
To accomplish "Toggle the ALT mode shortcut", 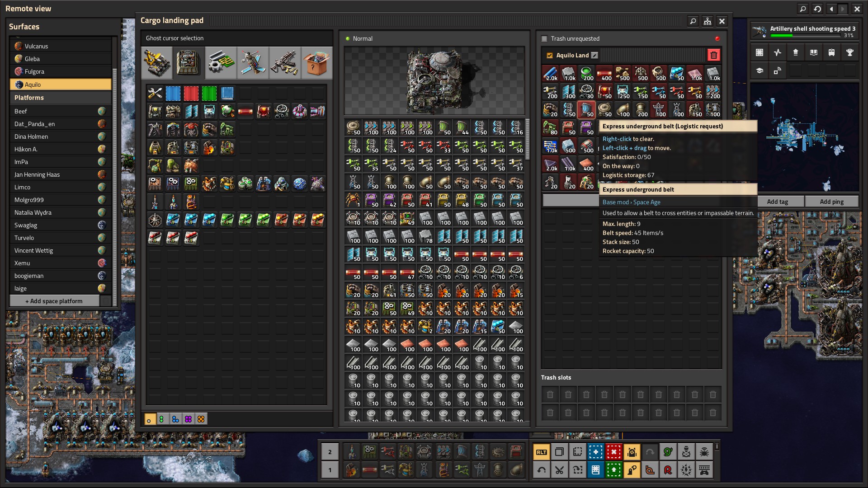I will pos(541,452).
